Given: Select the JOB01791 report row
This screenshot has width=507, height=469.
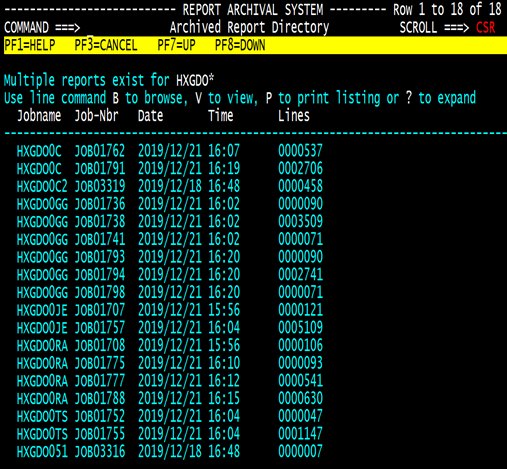Looking at the screenshot, I should (170, 168).
